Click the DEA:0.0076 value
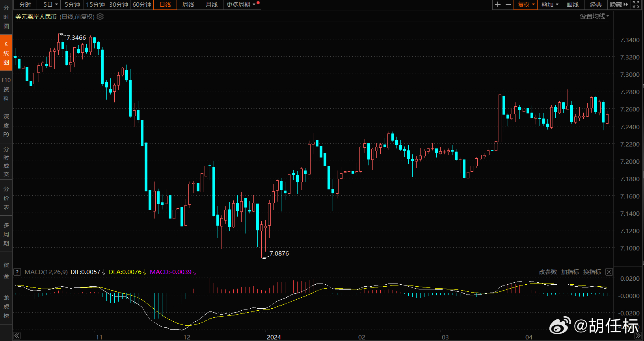Image resolution: width=644 pixels, height=341 pixels. pos(125,272)
